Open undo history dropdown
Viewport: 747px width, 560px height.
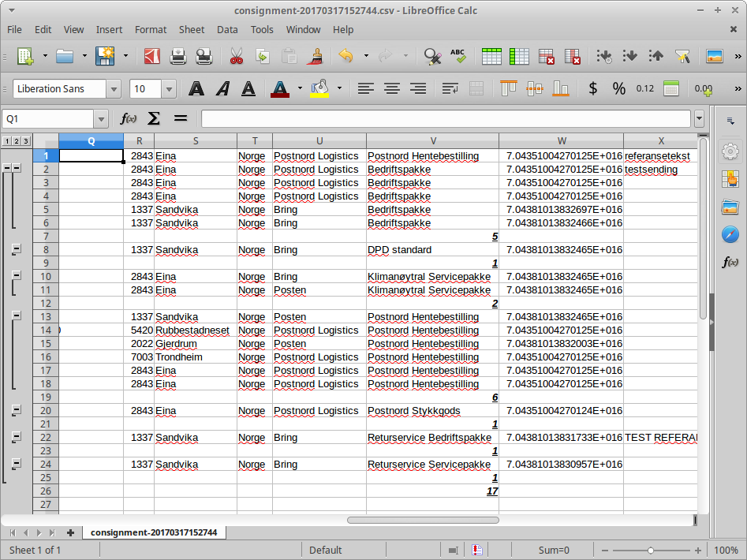click(x=366, y=56)
